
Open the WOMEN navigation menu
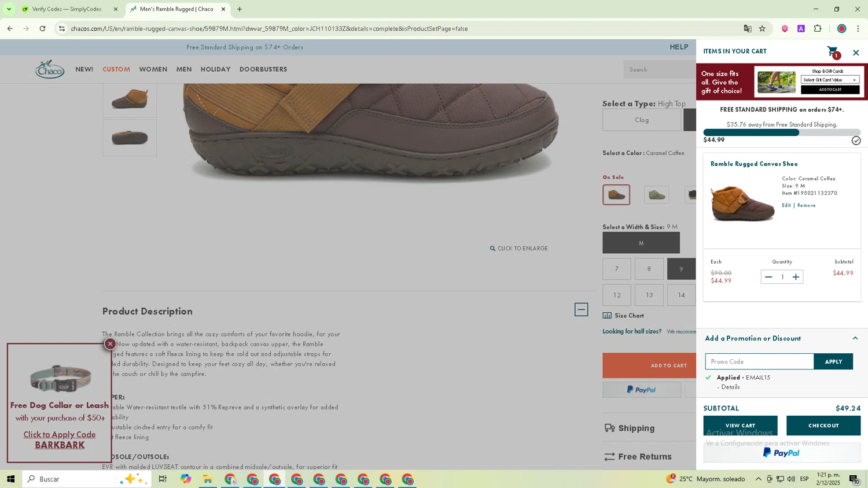153,69
